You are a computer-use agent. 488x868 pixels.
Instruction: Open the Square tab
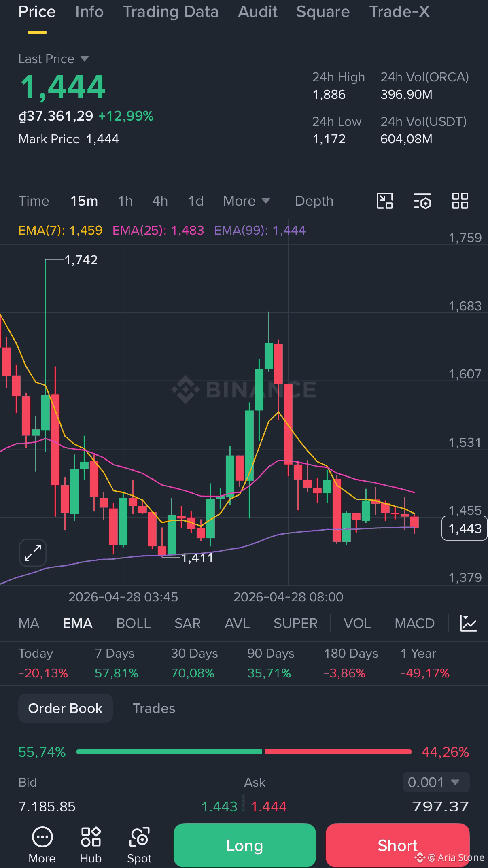pos(323,12)
